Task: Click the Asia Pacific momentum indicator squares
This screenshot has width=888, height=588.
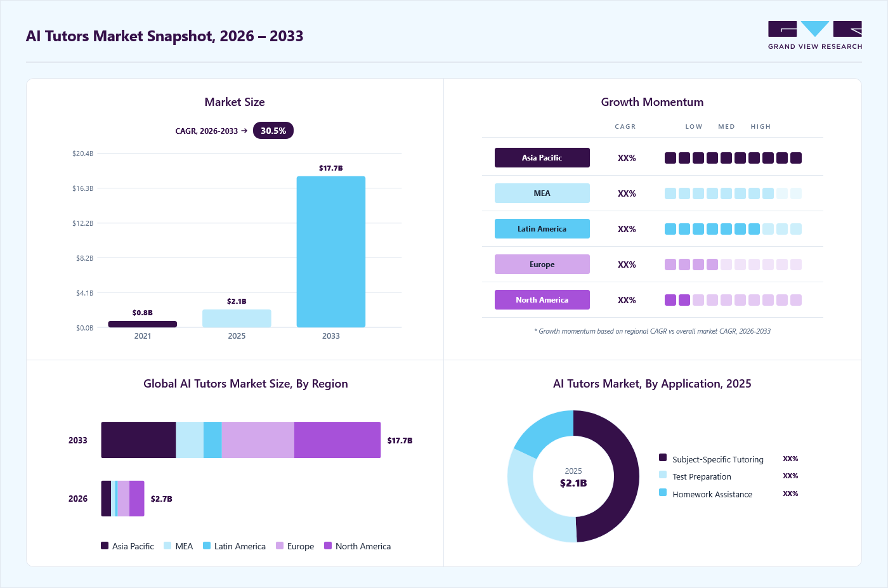Action: pyautogui.click(x=733, y=158)
